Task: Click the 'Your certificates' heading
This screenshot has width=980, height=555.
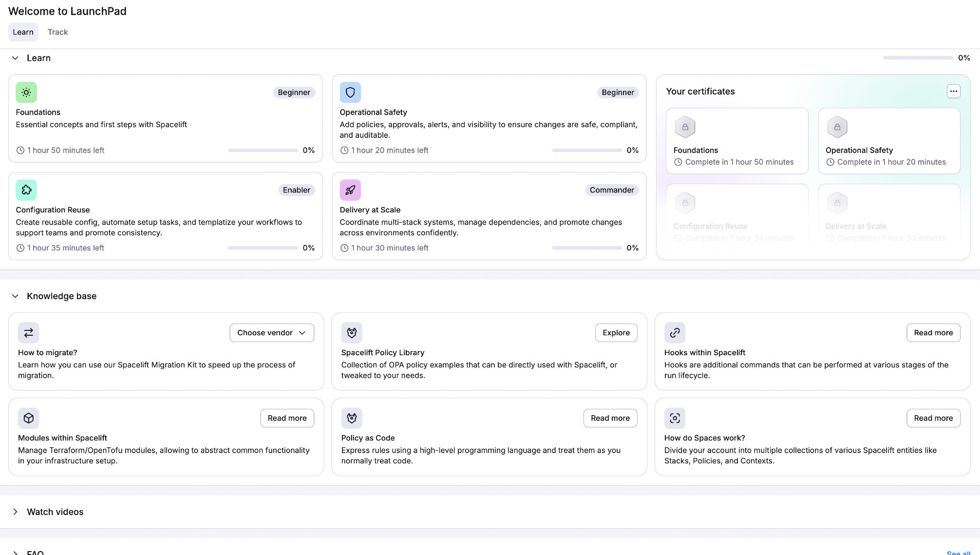Action: tap(700, 92)
